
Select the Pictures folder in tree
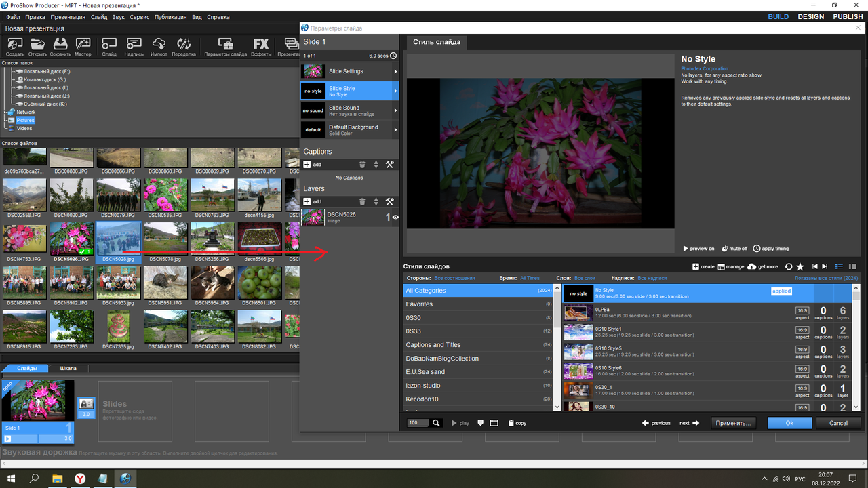point(25,120)
